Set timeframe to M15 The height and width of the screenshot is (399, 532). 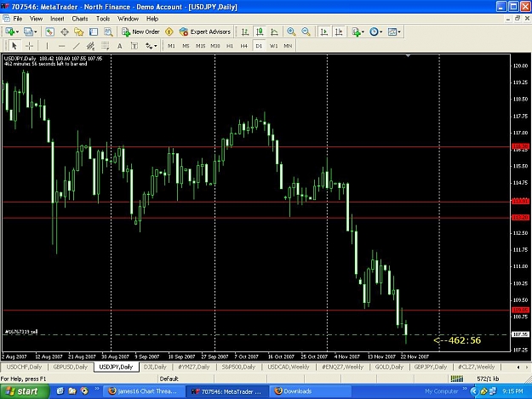[201, 46]
